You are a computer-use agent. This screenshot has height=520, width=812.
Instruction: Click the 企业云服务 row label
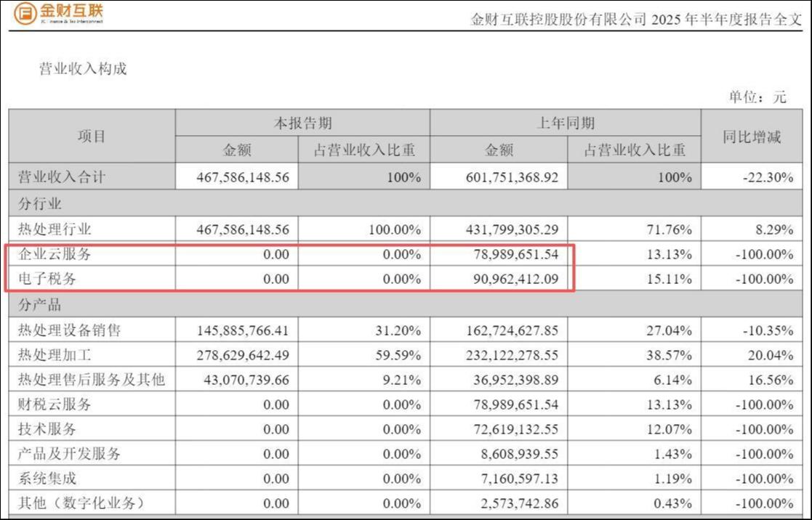[x=55, y=255]
